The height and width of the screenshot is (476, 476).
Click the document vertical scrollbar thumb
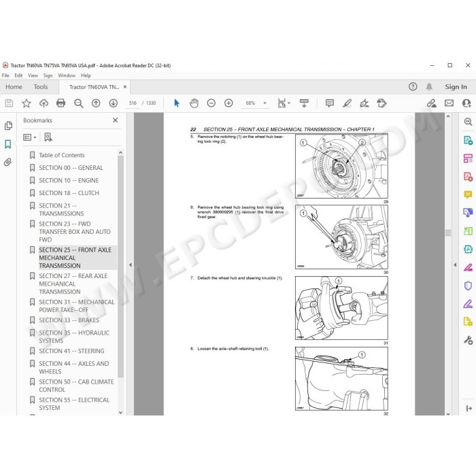coord(448,233)
